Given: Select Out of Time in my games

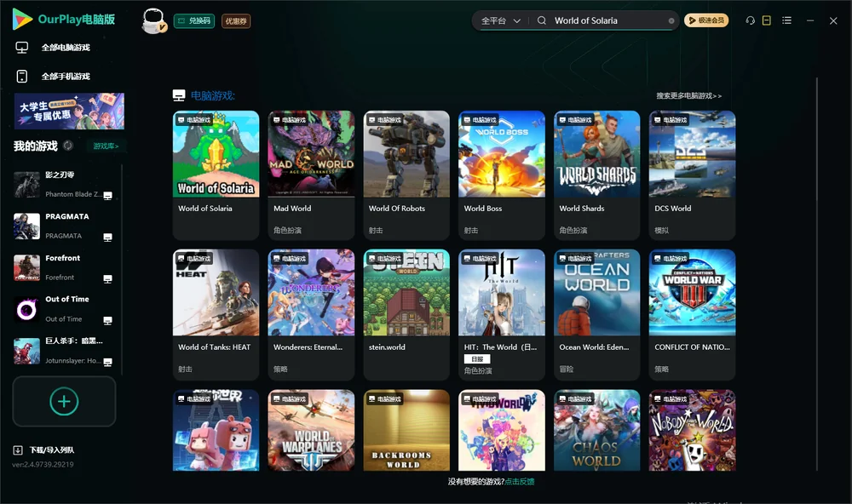Looking at the screenshot, I should coord(63,309).
